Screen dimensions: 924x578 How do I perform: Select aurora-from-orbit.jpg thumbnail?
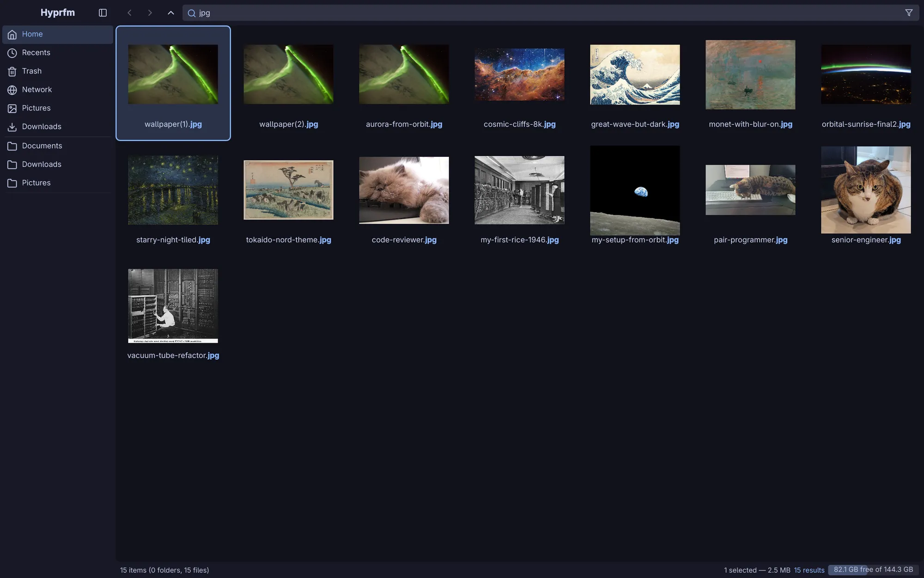click(404, 74)
